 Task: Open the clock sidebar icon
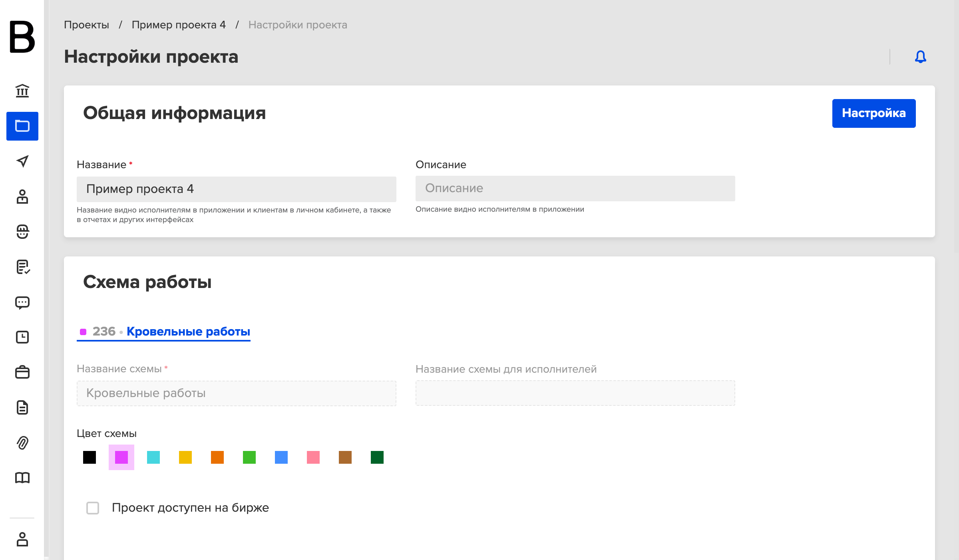[x=22, y=337]
